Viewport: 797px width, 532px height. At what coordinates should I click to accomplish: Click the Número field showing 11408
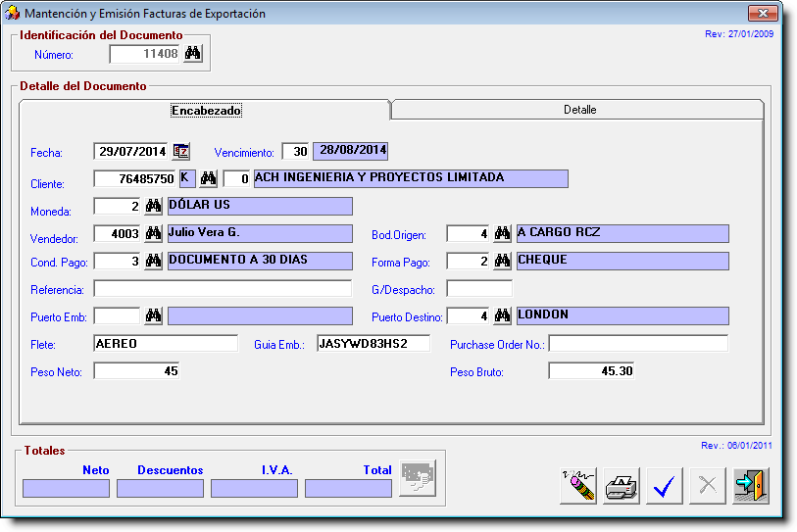(145, 54)
